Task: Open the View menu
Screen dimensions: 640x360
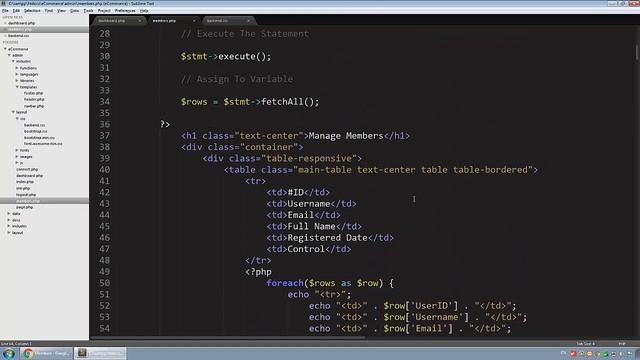Action: click(61, 11)
